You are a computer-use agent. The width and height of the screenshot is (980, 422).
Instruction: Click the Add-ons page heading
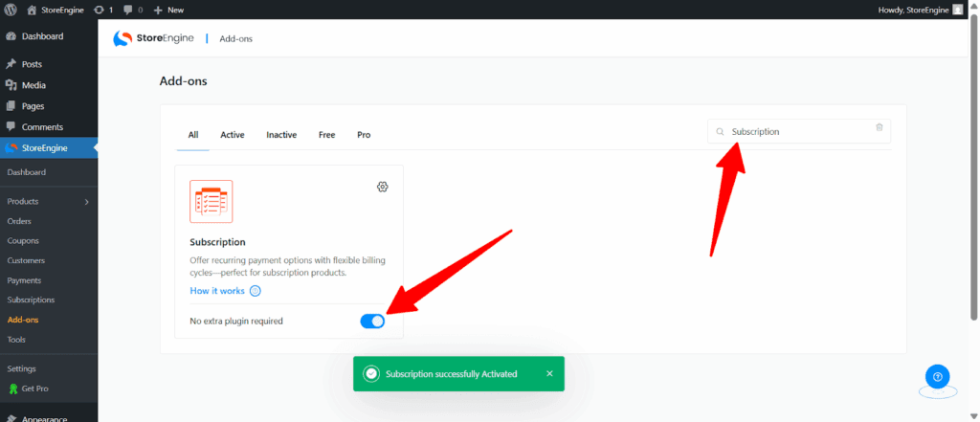(x=183, y=81)
